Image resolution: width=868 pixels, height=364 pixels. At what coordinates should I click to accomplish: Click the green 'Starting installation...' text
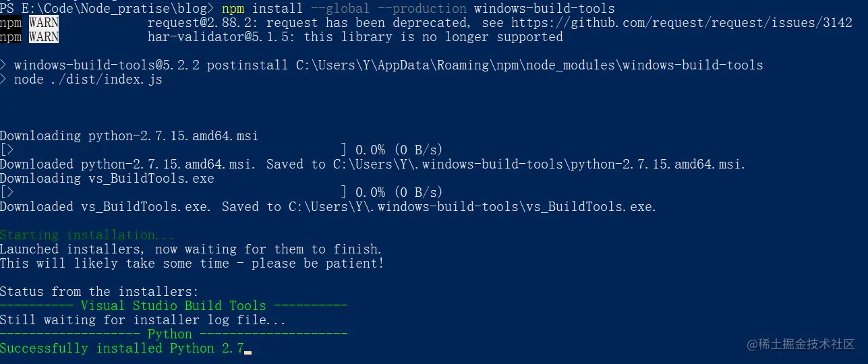tap(88, 235)
